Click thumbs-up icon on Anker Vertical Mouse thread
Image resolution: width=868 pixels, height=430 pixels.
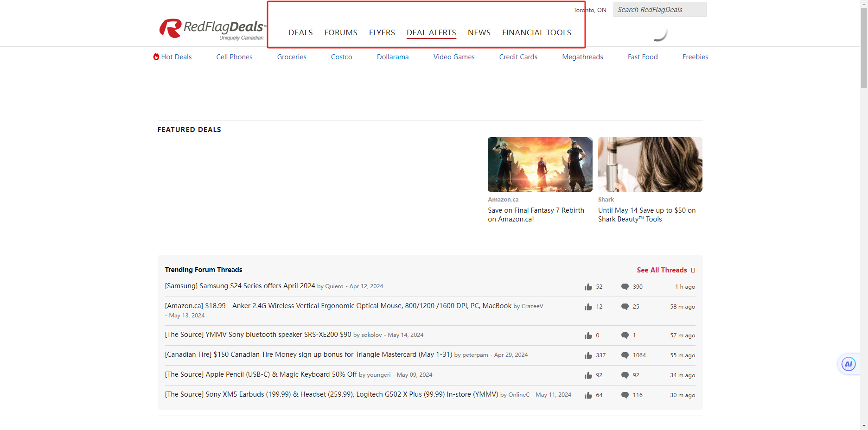pos(588,307)
